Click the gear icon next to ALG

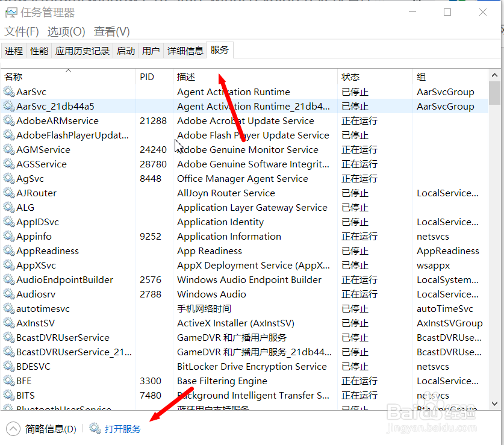pos(9,207)
